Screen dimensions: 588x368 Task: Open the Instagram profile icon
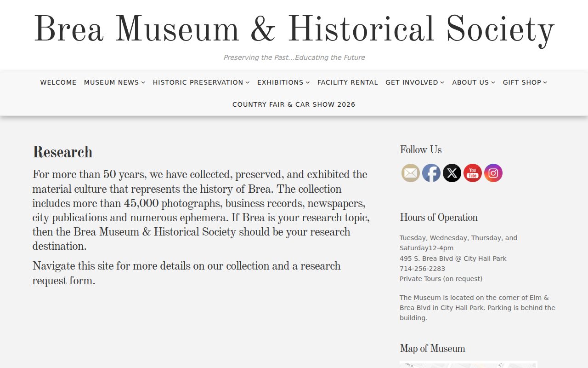(493, 173)
